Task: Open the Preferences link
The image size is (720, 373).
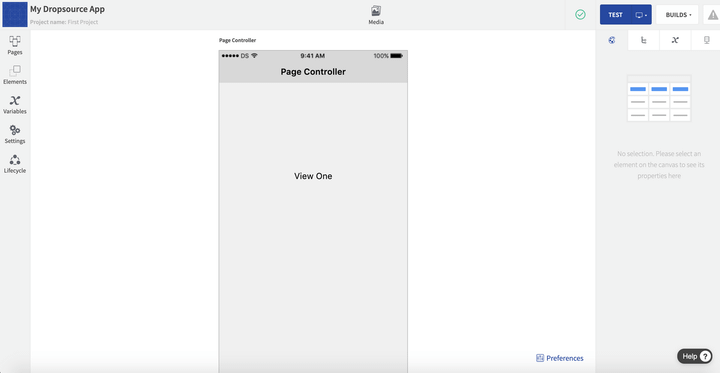Action: tap(560, 358)
